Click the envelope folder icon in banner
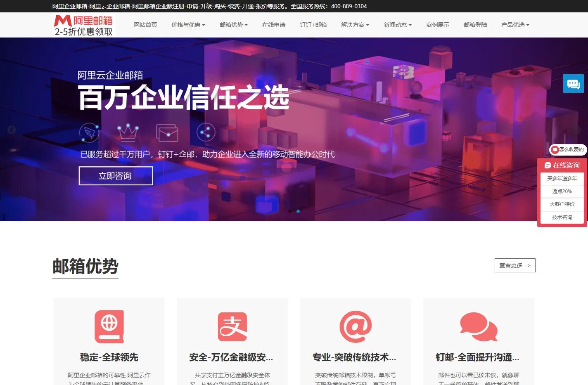The height and width of the screenshot is (385, 588). pos(167,132)
